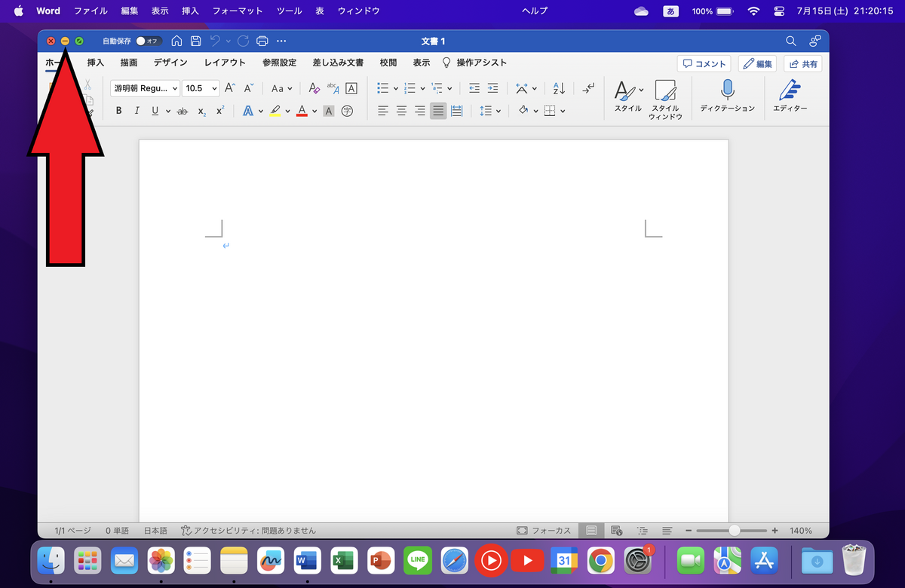Expand the numbered list dropdown arrow
The width and height of the screenshot is (905, 588).
pos(423,88)
